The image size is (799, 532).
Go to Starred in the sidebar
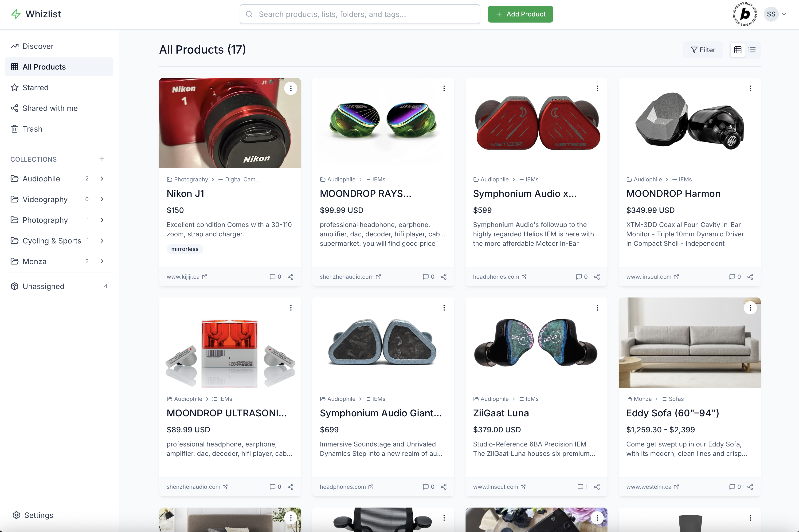pyautogui.click(x=36, y=88)
